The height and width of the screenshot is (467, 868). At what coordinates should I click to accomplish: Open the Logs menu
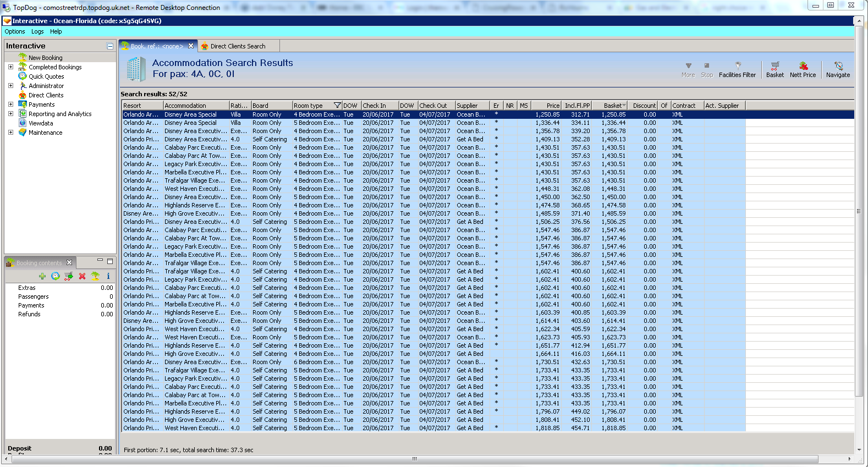click(37, 32)
